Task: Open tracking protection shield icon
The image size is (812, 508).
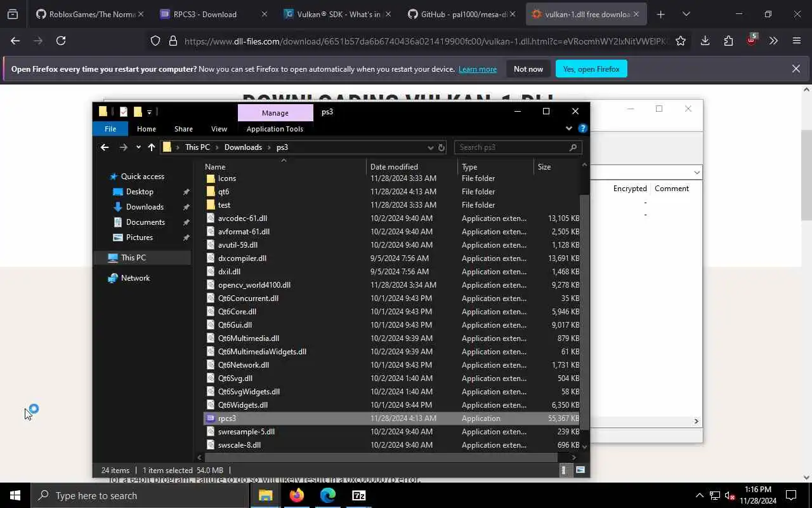Action: (155, 41)
